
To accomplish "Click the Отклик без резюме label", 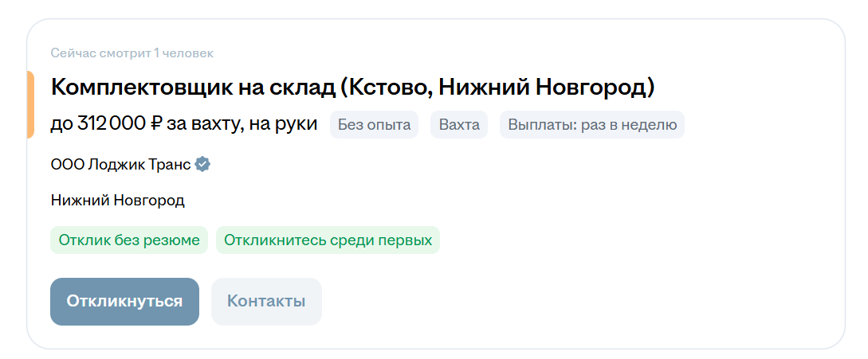I will 129,240.
